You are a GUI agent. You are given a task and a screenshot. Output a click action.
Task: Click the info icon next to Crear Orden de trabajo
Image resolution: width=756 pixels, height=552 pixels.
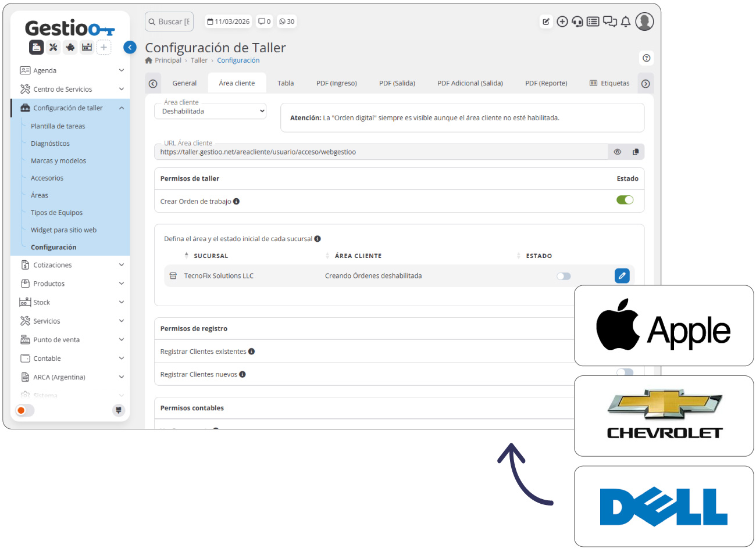pos(236,202)
